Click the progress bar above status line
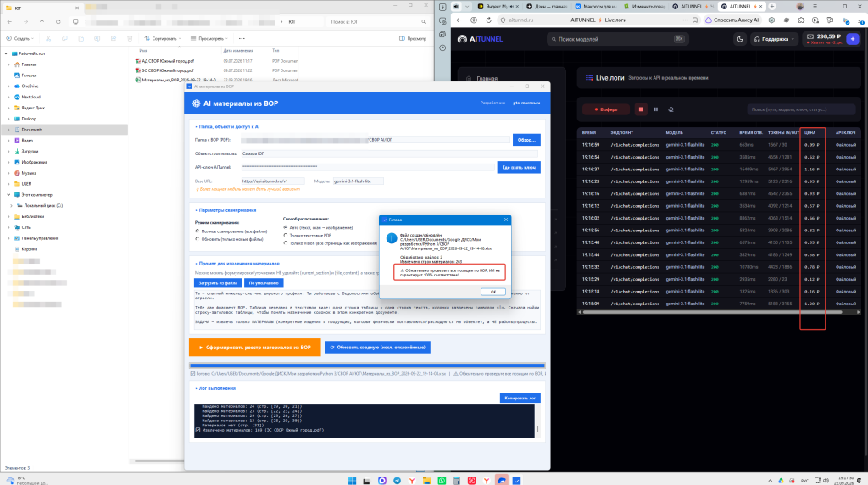Viewport: 868px width, 485px height. coord(367,365)
